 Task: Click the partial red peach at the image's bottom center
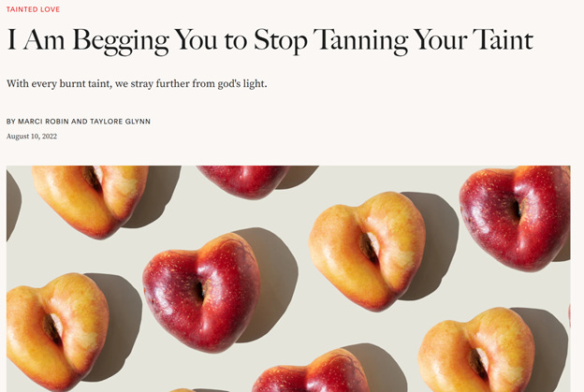(311, 371)
